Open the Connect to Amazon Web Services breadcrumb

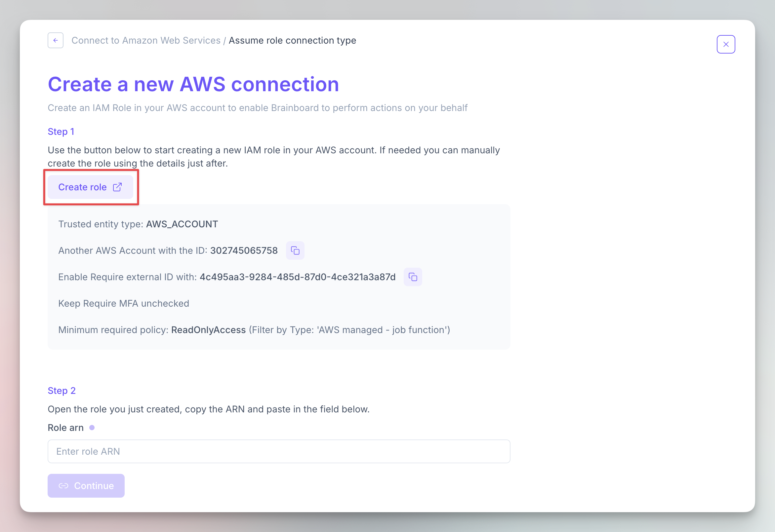coord(146,40)
